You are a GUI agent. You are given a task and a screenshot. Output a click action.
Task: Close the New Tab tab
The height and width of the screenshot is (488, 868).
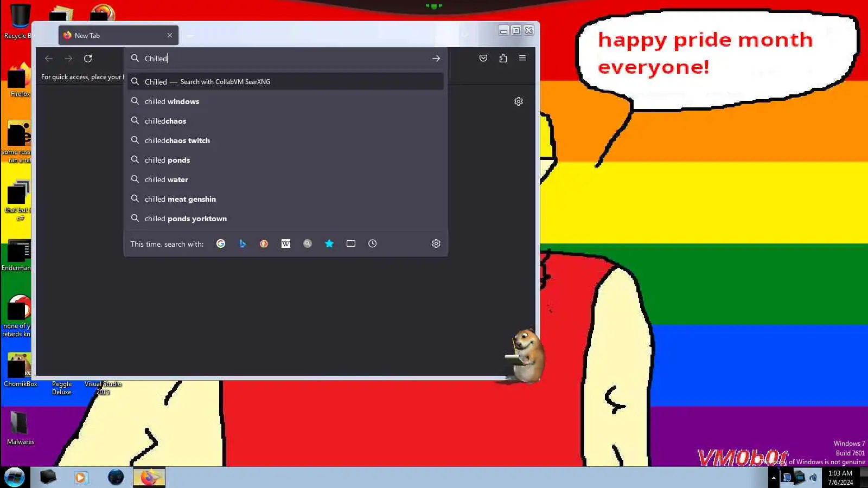click(170, 35)
